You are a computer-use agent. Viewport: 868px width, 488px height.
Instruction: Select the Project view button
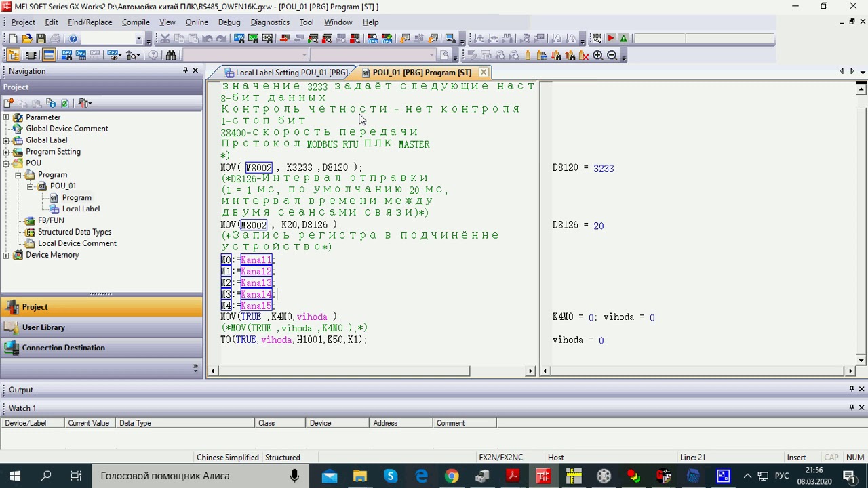pos(101,307)
